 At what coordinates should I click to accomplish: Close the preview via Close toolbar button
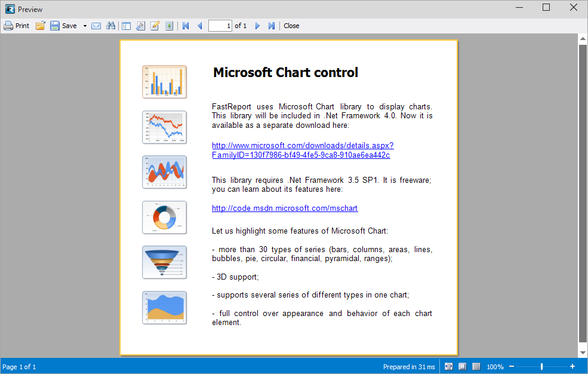[291, 26]
